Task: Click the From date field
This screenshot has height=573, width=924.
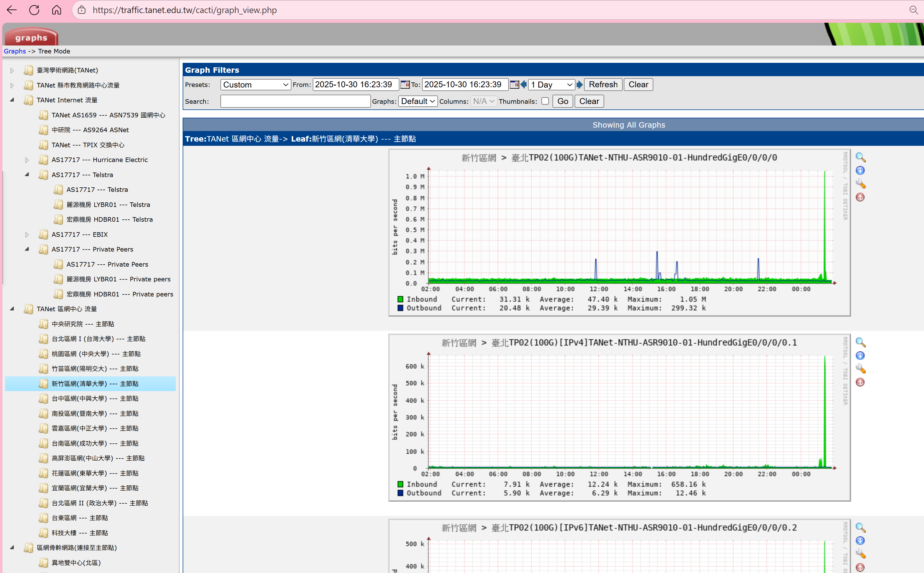Action: 356,84
